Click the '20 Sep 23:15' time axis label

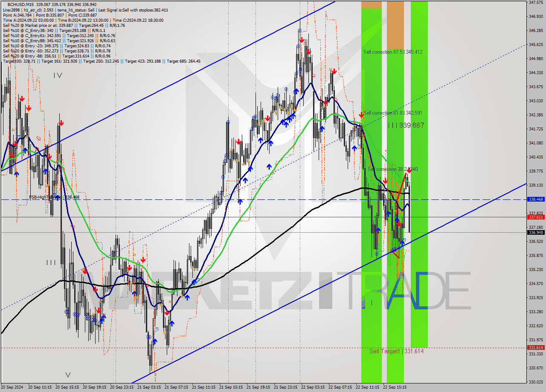122,388
